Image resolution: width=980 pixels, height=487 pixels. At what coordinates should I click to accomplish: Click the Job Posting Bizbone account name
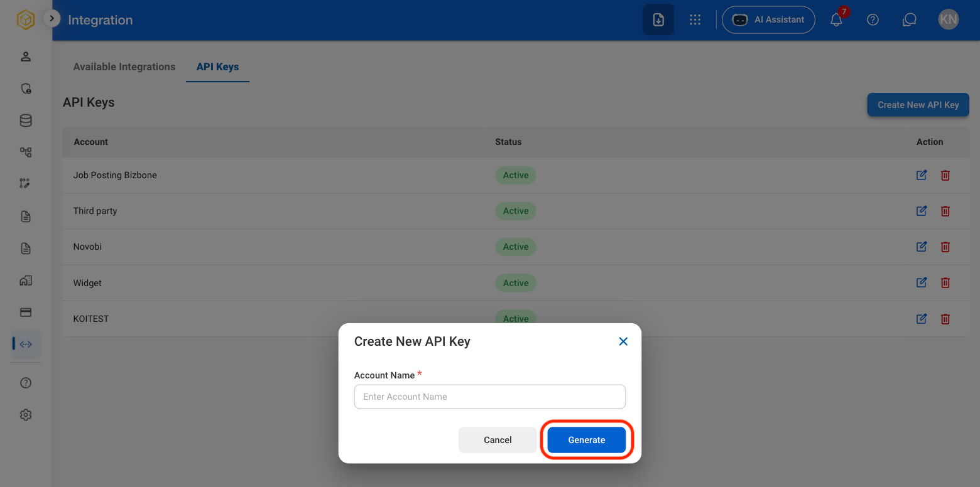[x=115, y=175]
